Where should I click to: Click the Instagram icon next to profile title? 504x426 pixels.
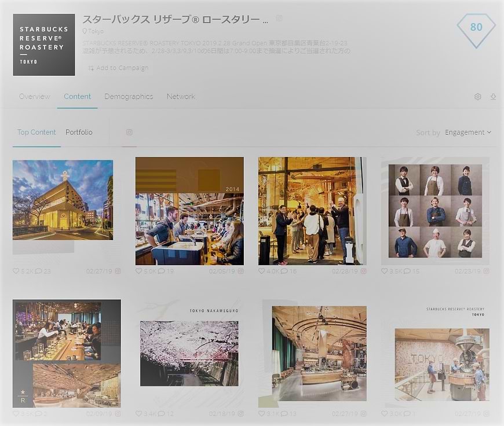(x=279, y=19)
